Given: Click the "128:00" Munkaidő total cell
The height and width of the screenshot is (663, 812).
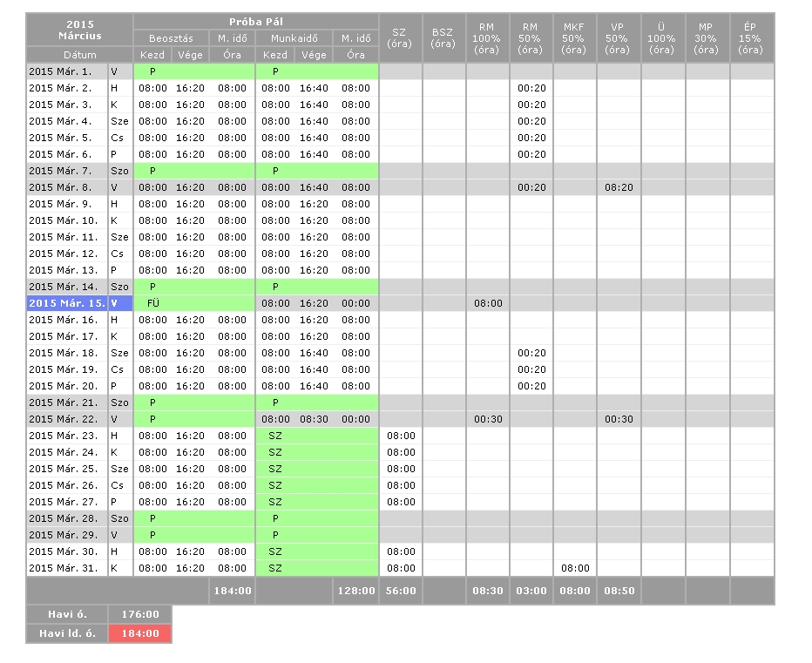Looking at the screenshot, I should (355, 591).
